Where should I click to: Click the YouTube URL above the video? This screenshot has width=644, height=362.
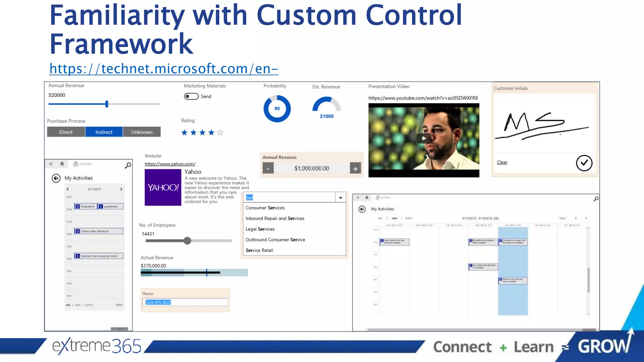[x=423, y=98]
